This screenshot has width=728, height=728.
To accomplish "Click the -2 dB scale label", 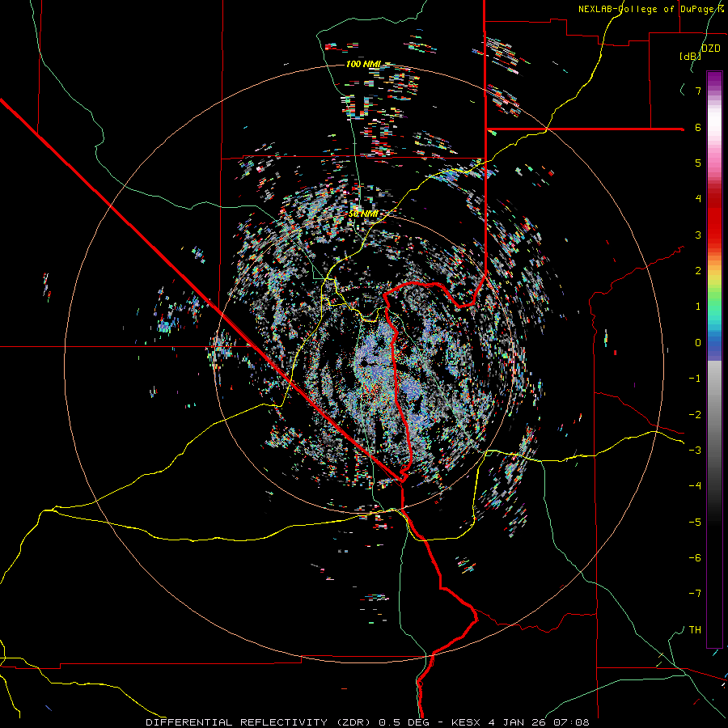I will [x=695, y=415].
